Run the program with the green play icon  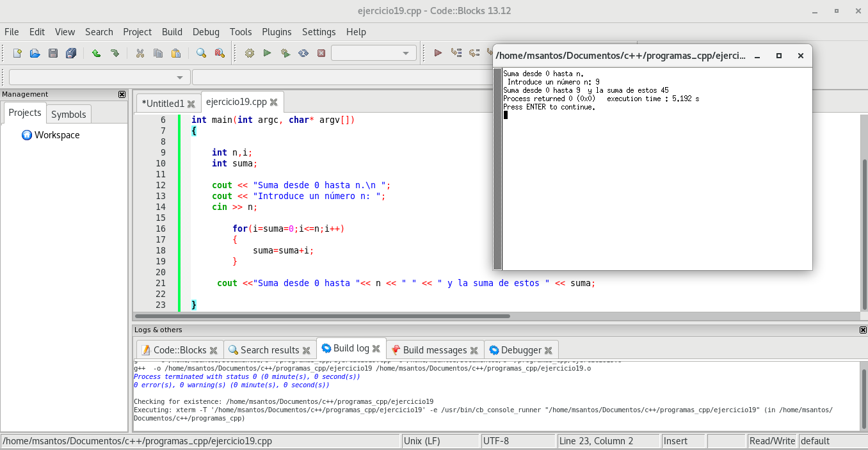click(268, 53)
